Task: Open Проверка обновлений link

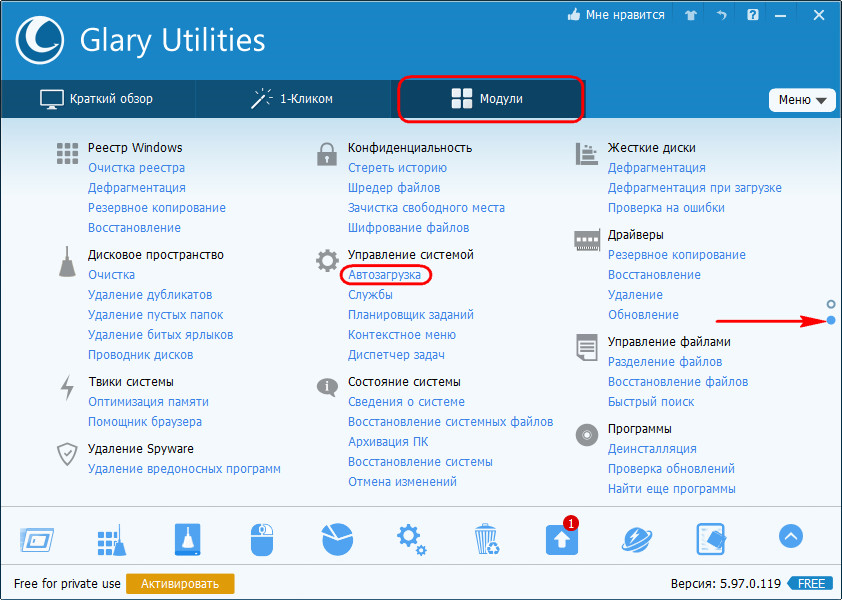Action: pyautogui.click(x=671, y=469)
